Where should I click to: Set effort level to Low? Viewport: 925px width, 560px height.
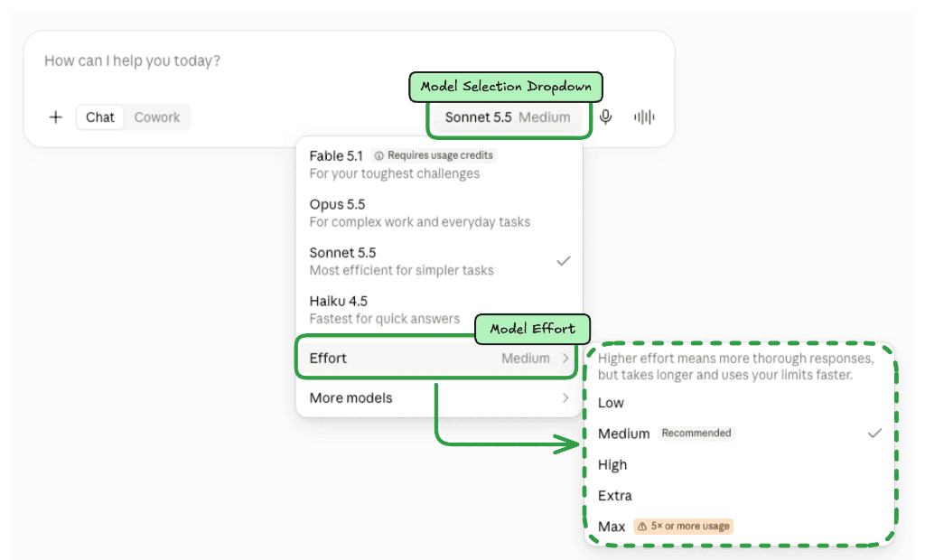click(x=740, y=403)
